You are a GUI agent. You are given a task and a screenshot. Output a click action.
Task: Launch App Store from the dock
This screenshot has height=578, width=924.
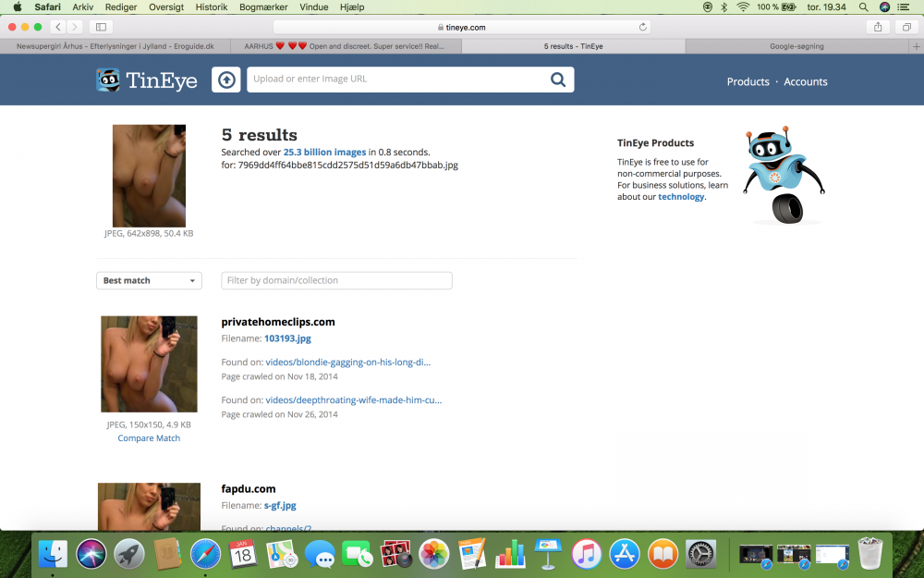click(625, 554)
